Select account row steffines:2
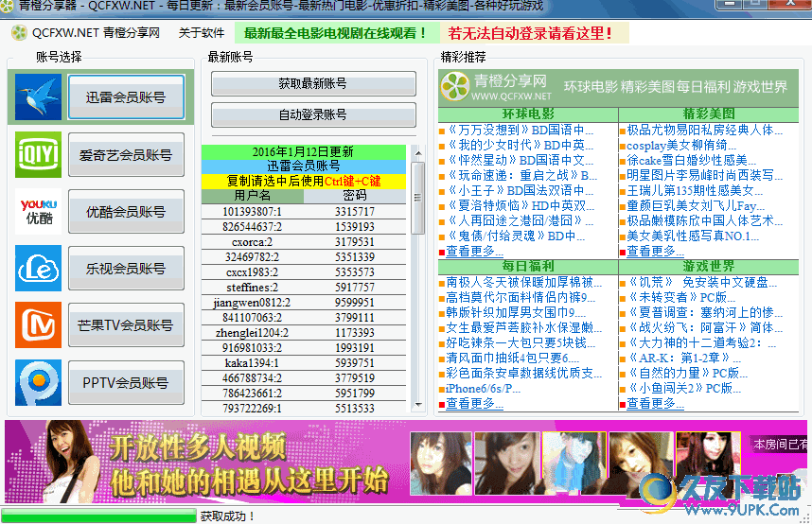The width and height of the screenshot is (812, 525). [x=304, y=287]
